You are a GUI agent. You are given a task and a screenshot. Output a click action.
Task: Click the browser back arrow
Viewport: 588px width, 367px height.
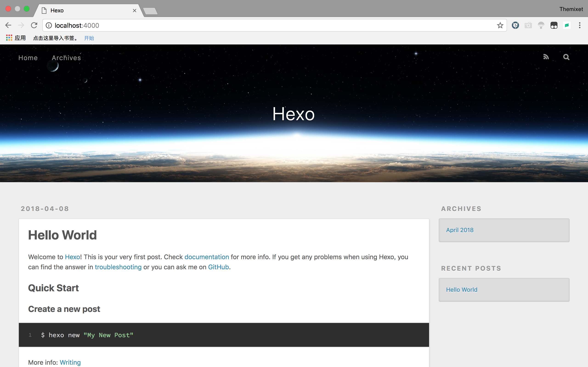tap(8, 25)
